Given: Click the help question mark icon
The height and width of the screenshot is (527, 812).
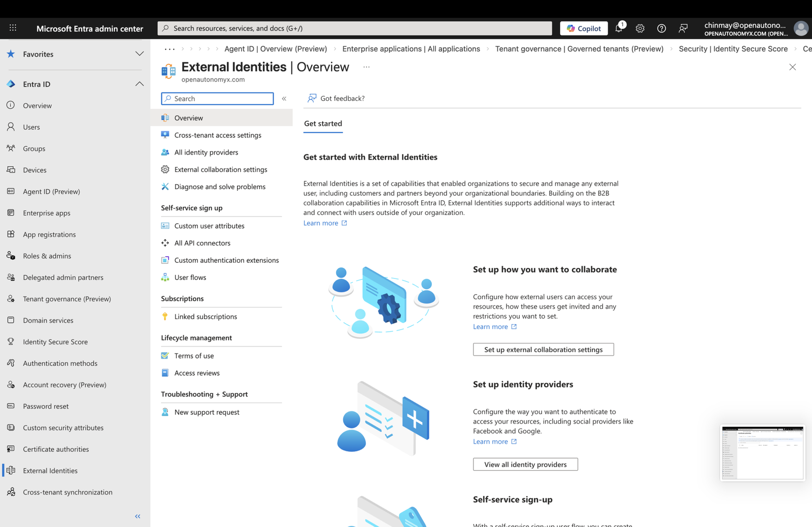Looking at the screenshot, I should (661, 28).
